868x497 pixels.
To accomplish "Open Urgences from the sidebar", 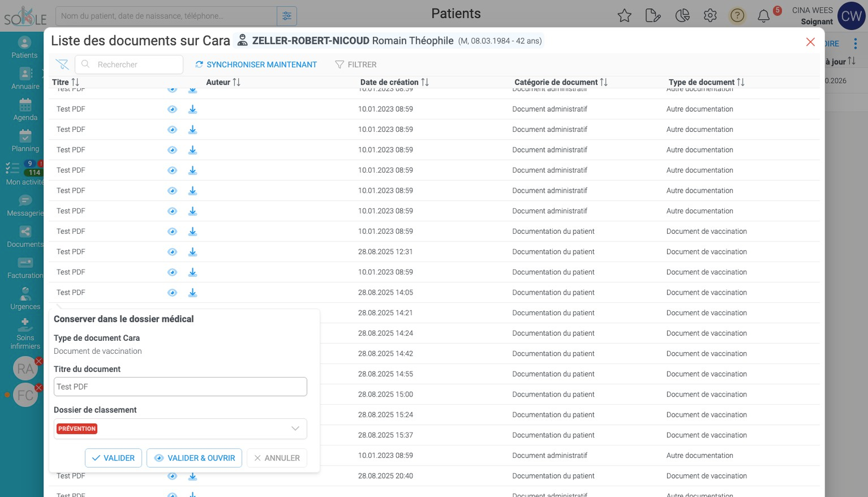I will click(x=25, y=299).
